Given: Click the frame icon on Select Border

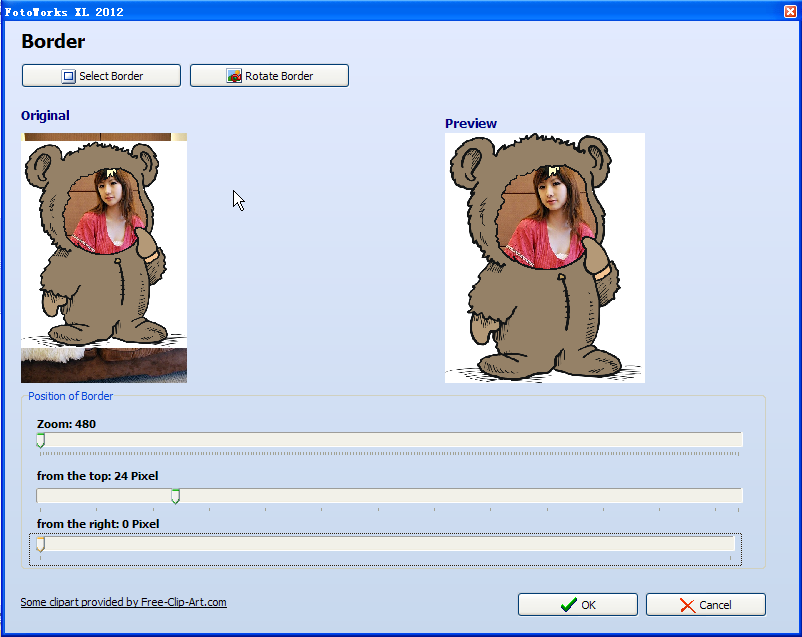Looking at the screenshot, I should tap(69, 76).
